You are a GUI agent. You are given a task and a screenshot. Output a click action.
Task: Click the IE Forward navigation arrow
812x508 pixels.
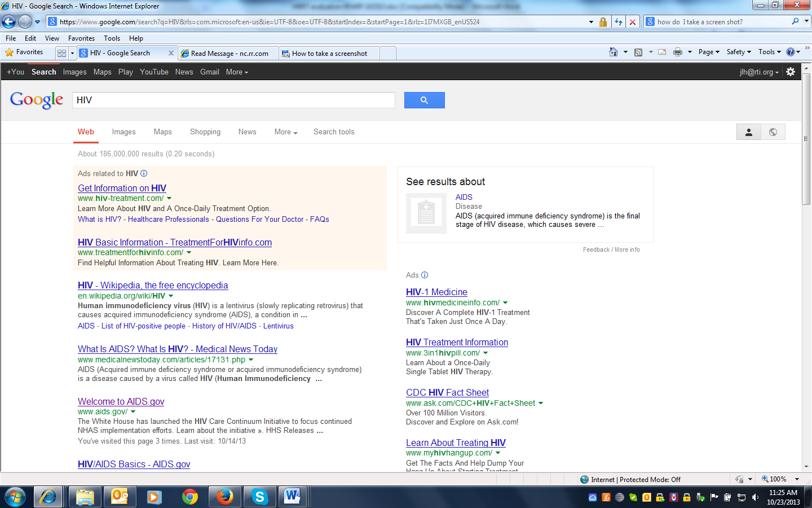point(25,22)
